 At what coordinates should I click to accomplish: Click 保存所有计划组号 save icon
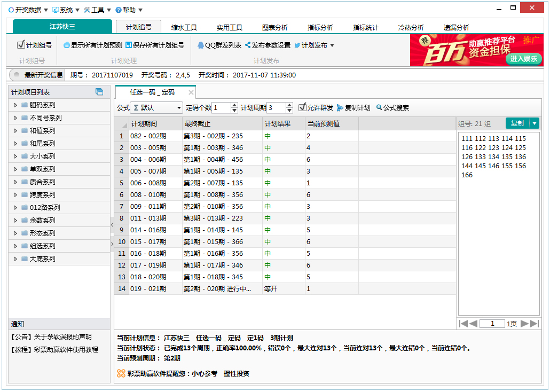point(128,45)
